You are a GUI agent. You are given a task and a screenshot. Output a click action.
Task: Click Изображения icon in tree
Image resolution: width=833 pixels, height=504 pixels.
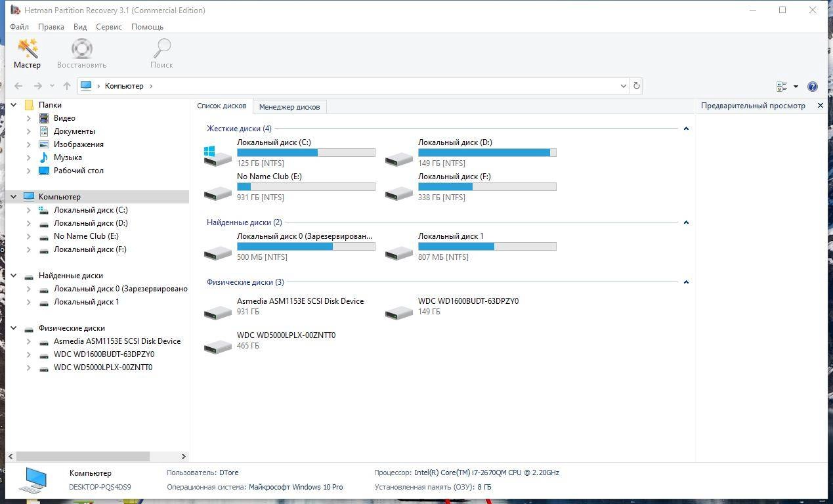44,144
